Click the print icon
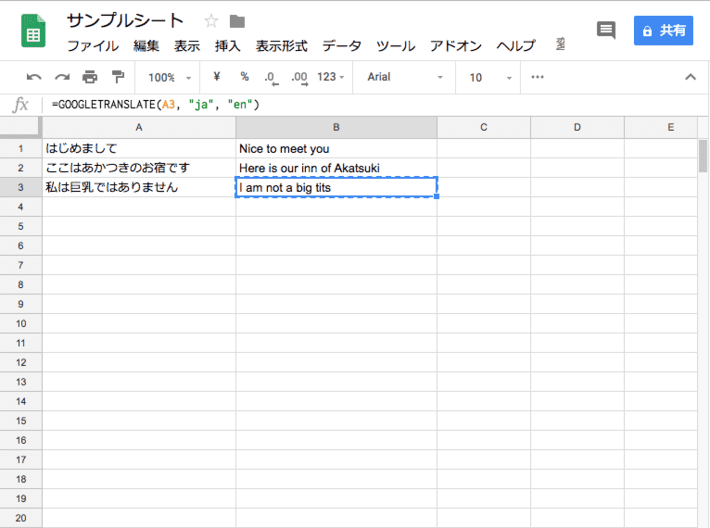 pos(90,77)
